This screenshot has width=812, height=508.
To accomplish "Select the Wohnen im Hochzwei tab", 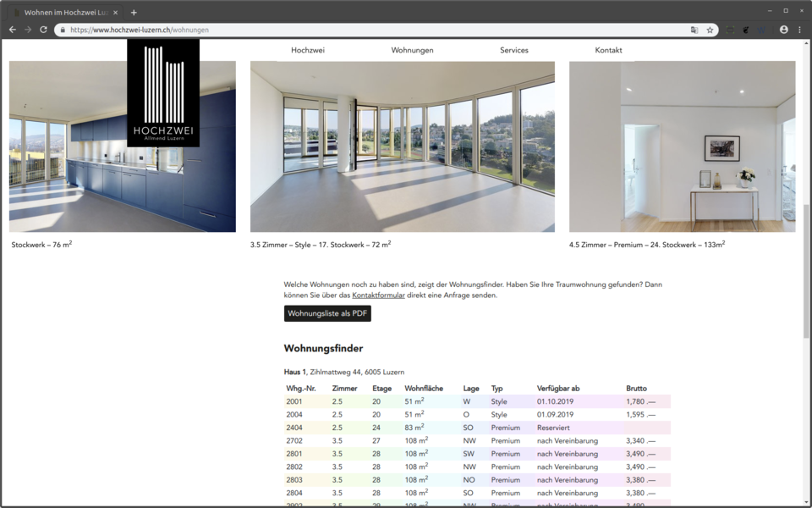I will coord(66,13).
